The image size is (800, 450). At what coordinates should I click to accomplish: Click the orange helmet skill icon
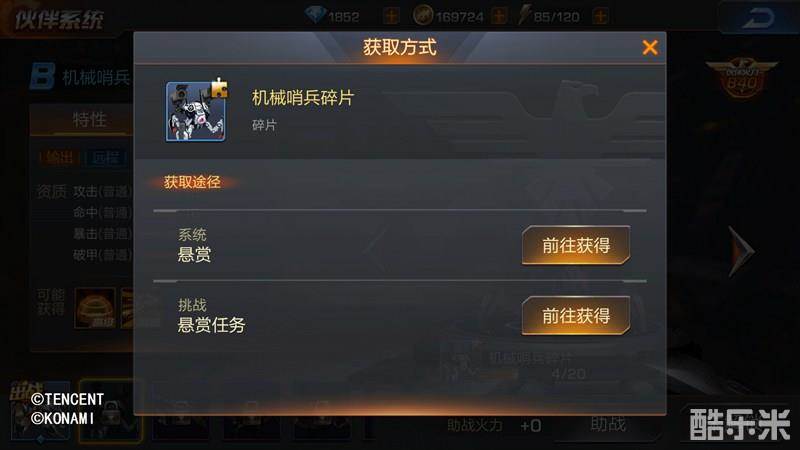[95, 308]
